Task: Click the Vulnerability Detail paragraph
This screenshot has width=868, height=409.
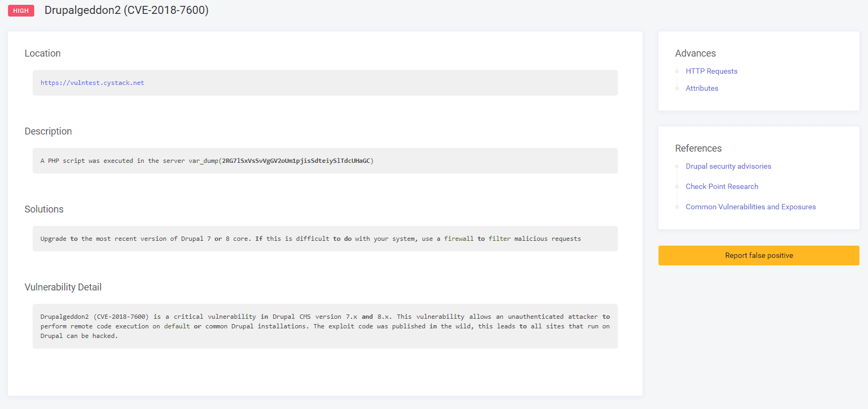Action: click(325, 326)
